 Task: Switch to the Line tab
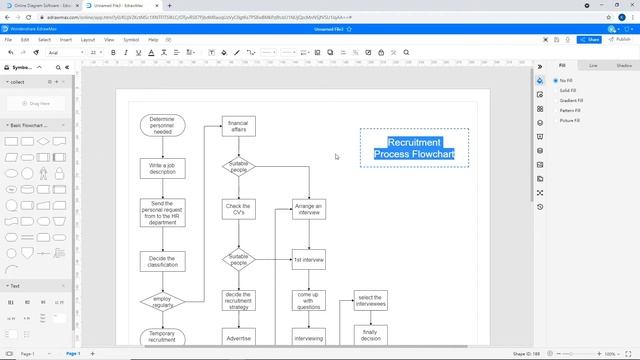pyautogui.click(x=593, y=66)
